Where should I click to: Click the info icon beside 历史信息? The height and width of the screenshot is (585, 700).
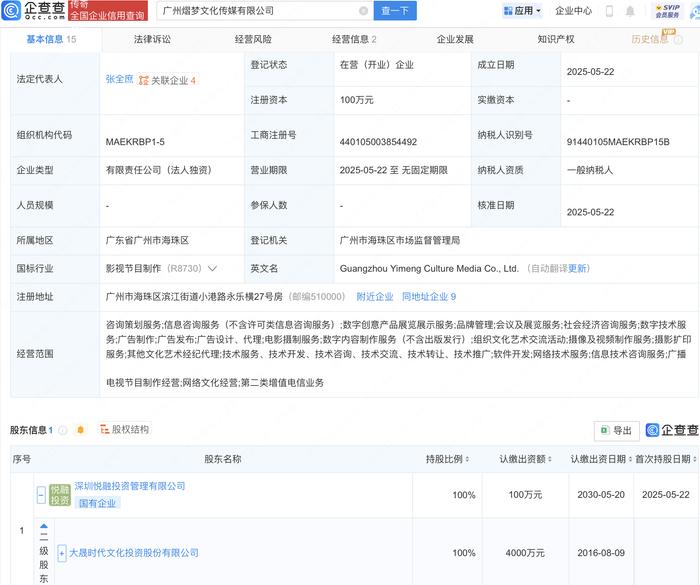coord(678,40)
